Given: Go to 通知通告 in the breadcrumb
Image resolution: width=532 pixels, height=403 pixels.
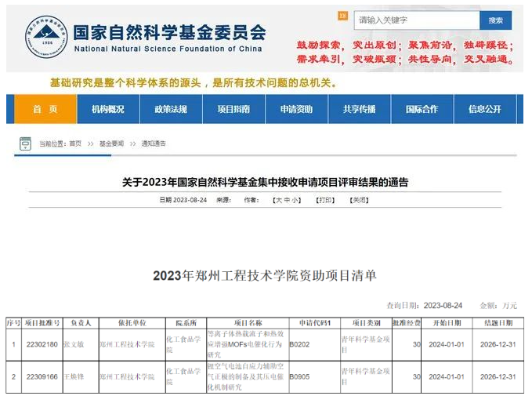Looking at the screenshot, I should click(154, 143).
